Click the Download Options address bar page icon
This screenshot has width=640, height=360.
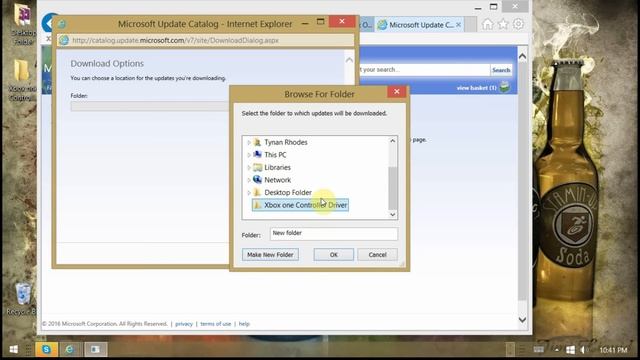64,40
